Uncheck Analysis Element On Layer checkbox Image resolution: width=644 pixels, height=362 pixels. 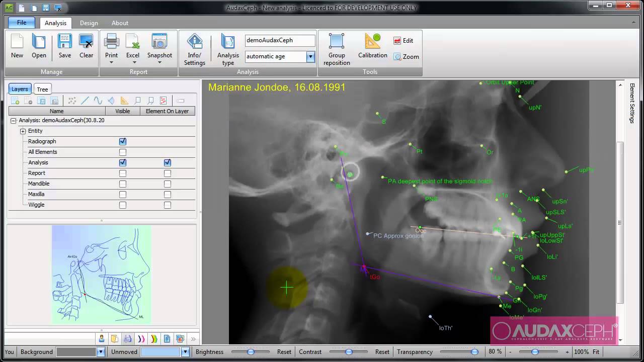(168, 162)
